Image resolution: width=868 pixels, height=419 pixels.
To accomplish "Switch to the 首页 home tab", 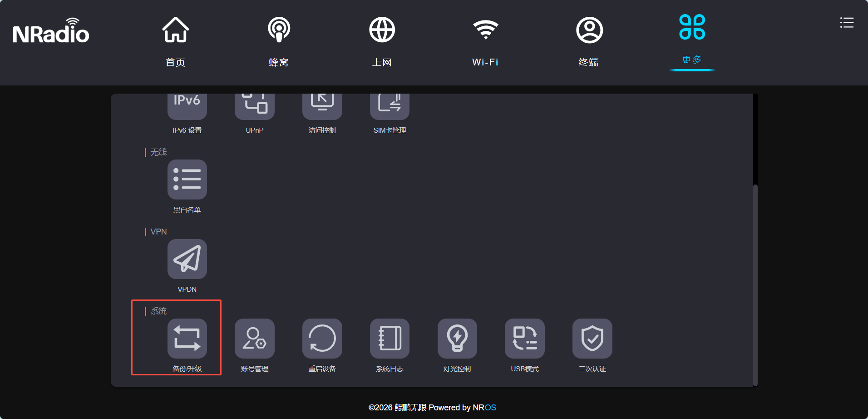I will tap(176, 42).
